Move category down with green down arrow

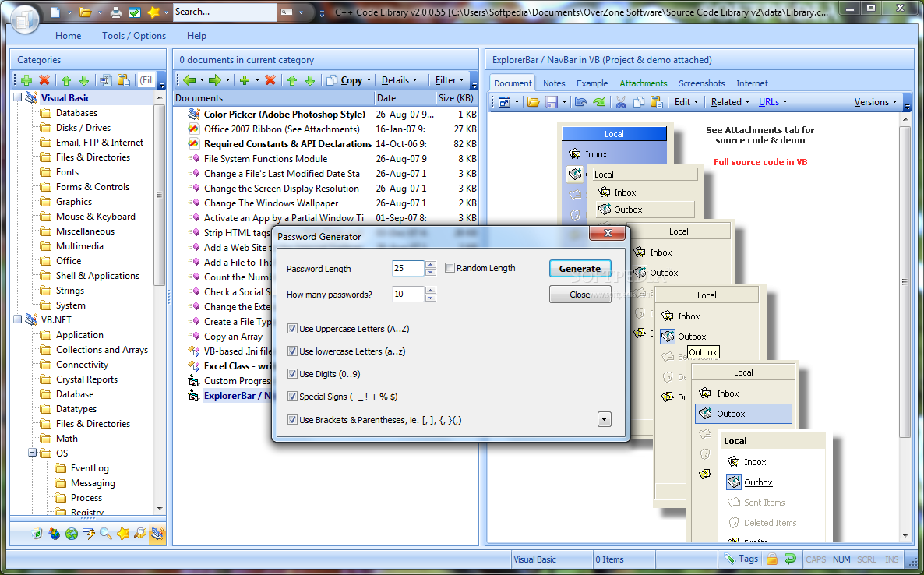click(x=83, y=80)
